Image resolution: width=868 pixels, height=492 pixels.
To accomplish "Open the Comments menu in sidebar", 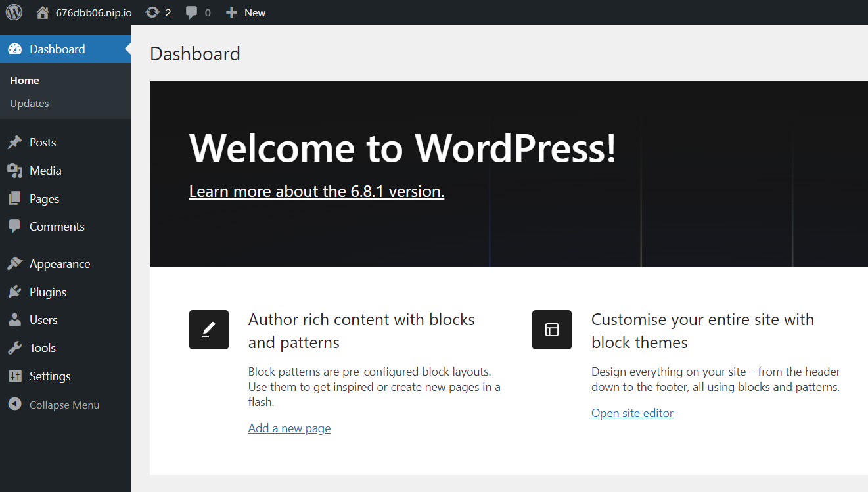I will coord(66,227).
